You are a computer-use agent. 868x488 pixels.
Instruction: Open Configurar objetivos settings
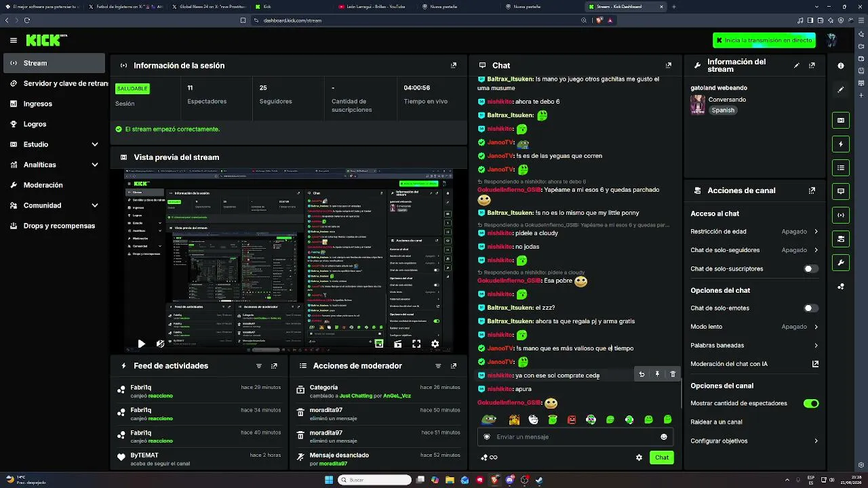click(x=754, y=441)
